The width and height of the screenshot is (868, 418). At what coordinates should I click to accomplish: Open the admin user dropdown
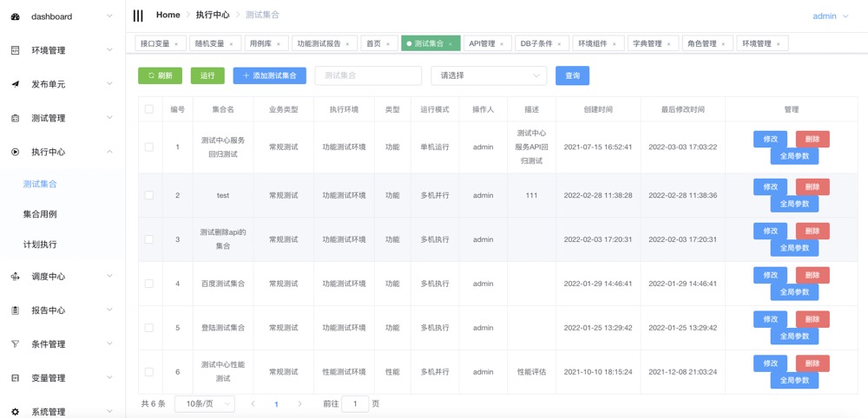pos(831,16)
